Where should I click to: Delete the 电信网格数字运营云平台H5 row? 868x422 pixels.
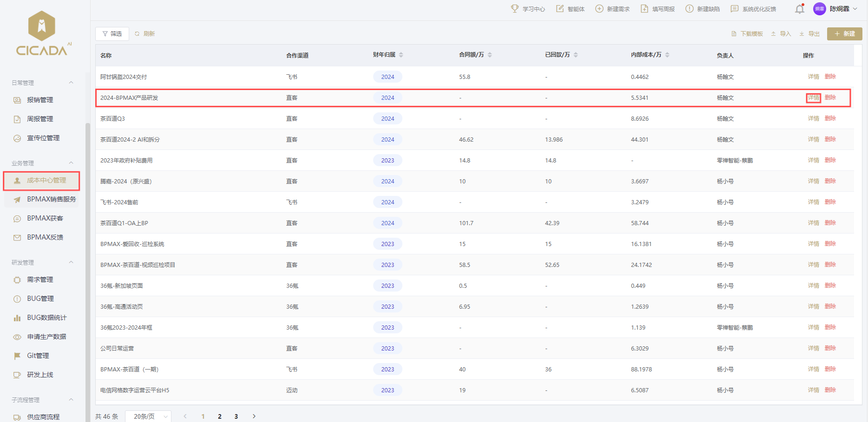830,390
